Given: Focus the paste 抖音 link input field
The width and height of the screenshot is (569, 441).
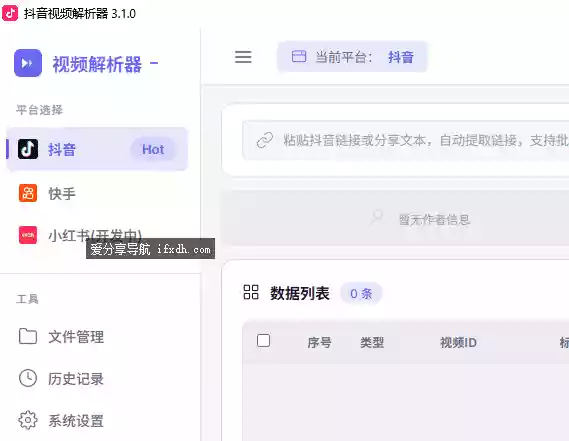Looking at the screenshot, I should coord(405,140).
